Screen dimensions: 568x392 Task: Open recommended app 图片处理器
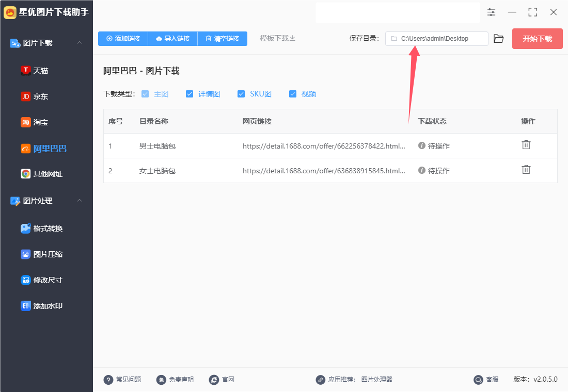[377, 379]
